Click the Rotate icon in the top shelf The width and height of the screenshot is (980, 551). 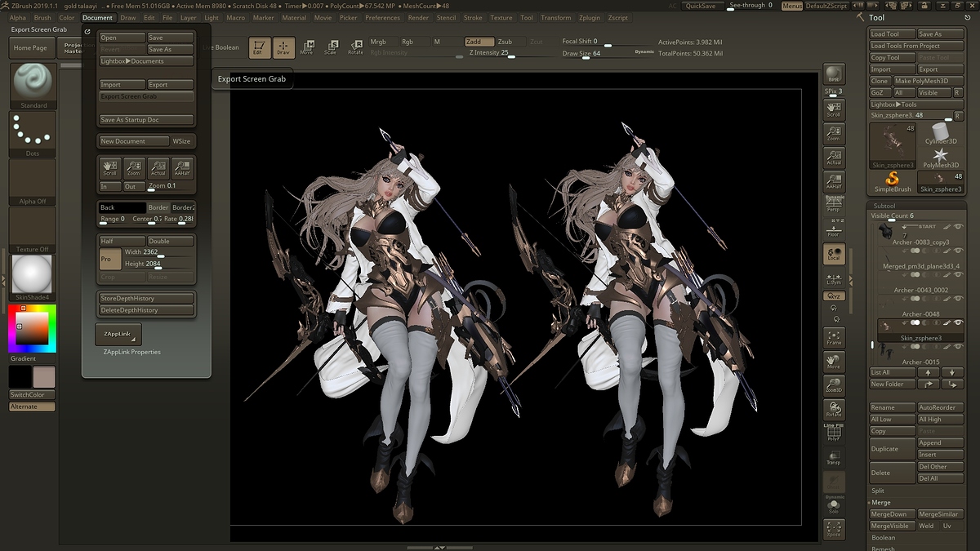[x=355, y=47]
